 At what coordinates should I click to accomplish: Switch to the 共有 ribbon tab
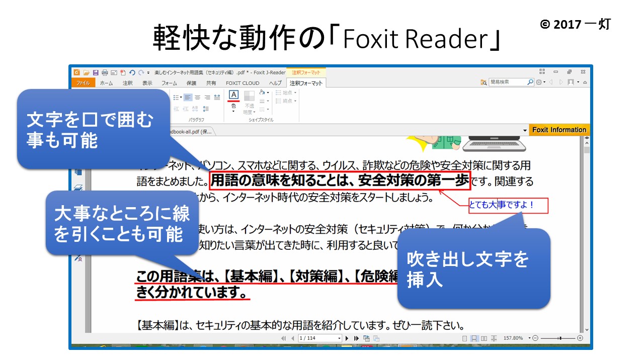point(211,83)
